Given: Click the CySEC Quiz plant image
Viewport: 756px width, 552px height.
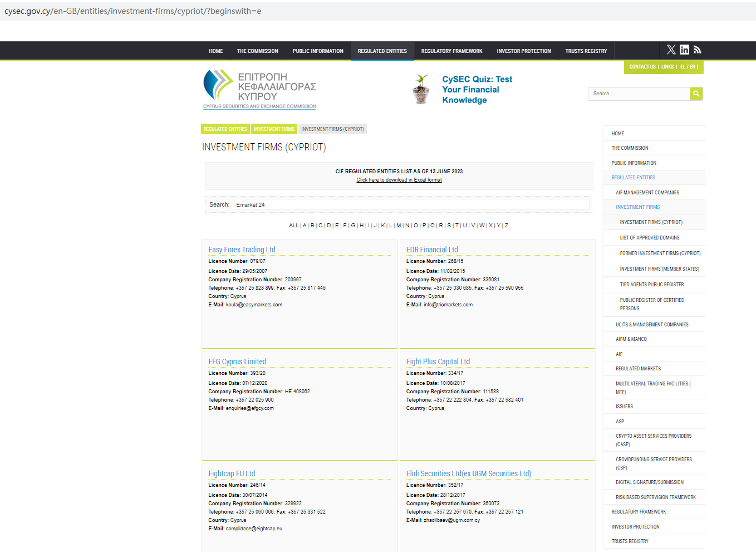Looking at the screenshot, I should coord(421,90).
